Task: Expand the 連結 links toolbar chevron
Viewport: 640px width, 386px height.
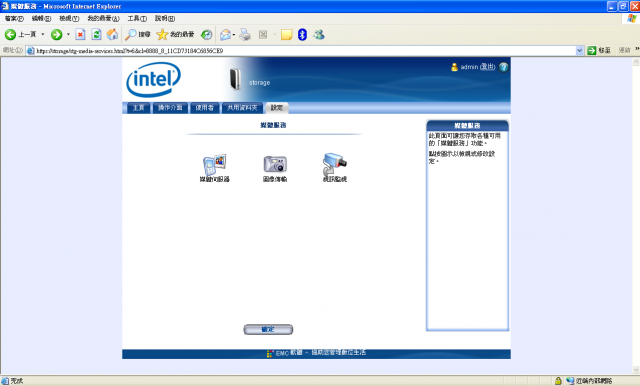Action: coord(637,49)
